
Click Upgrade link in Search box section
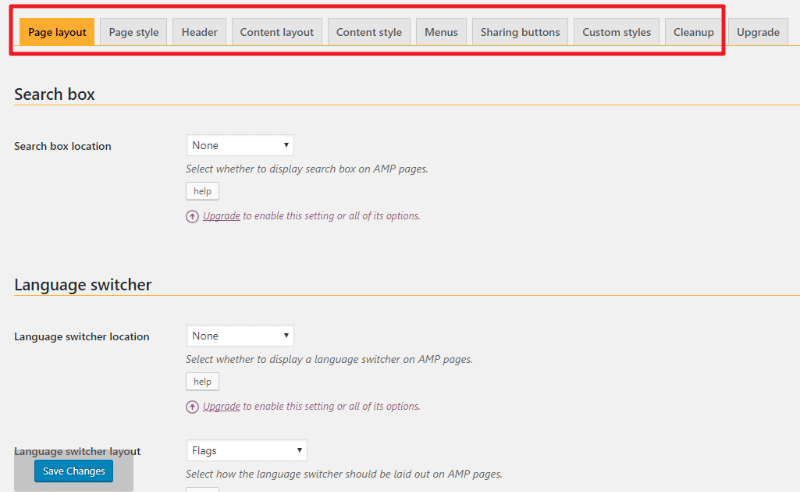pos(221,216)
